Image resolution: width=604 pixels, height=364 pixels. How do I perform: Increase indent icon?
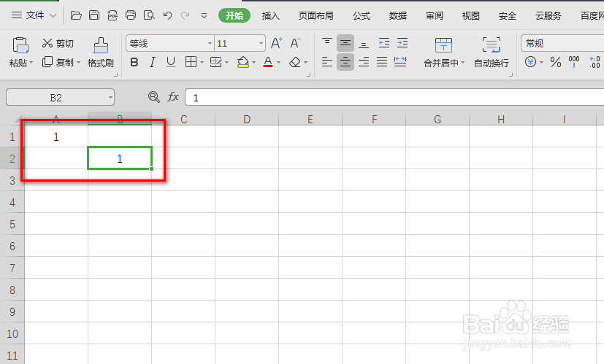coord(402,43)
